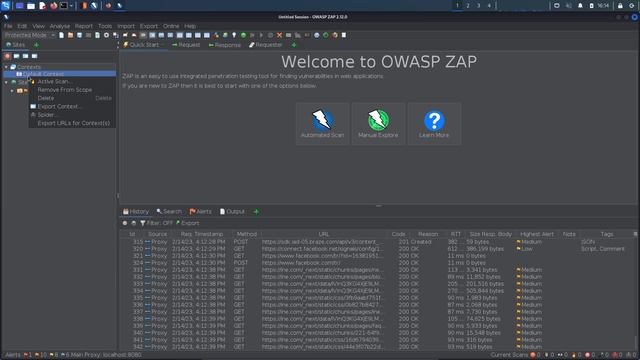Click the Persist Session toolbar icon

[79, 35]
